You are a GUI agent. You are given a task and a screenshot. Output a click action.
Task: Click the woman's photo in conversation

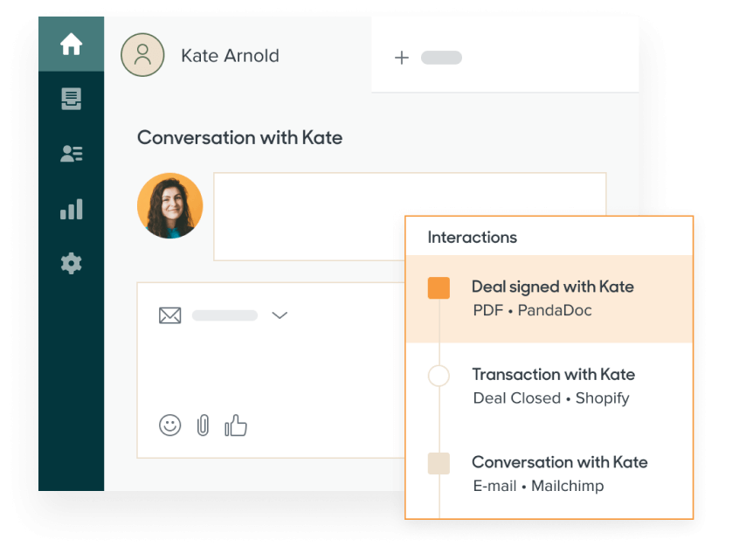coord(169,205)
